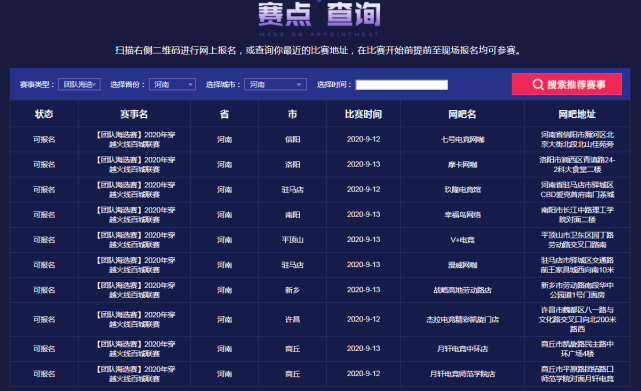Click the 平顶山 city cell

[292, 240]
